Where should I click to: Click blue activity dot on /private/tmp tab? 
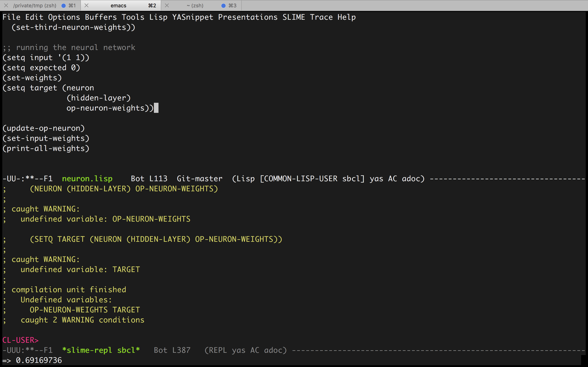(63, 6)
